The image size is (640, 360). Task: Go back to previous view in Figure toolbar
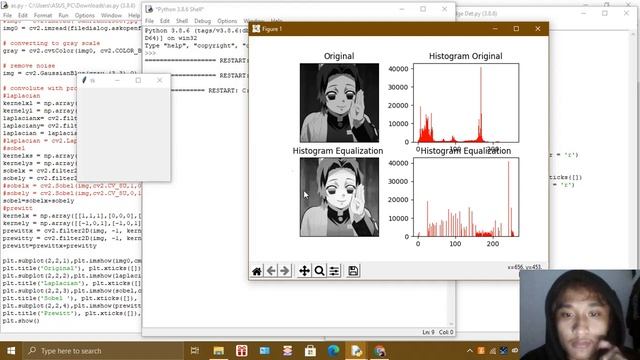point(271,271)
